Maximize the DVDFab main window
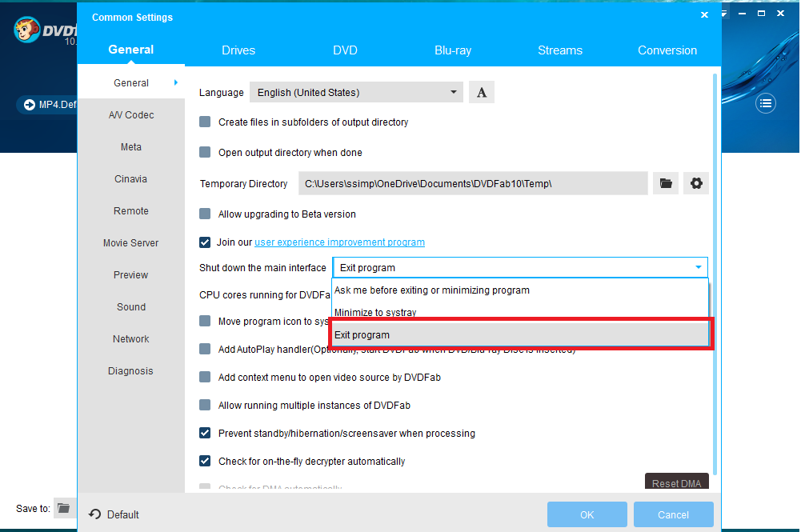The width and height of the screenshot is (801, 532). (x=761, y=14)
